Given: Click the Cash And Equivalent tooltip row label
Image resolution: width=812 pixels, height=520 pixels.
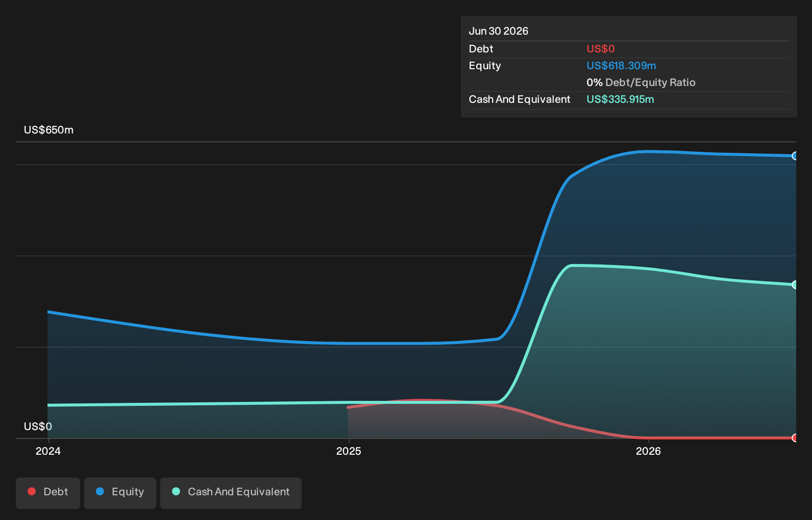Looking at the screenshot, I should (x=519, y=99).
